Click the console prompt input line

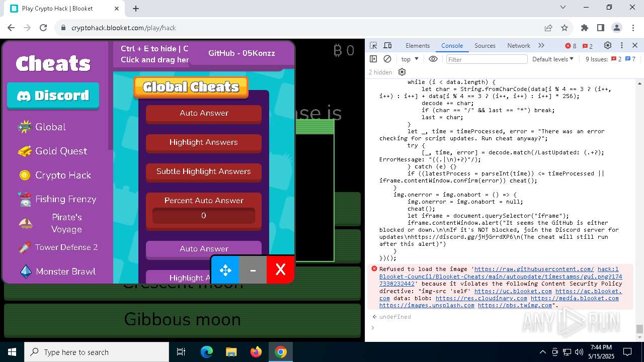pyautogui.click(x=503, y=328)
